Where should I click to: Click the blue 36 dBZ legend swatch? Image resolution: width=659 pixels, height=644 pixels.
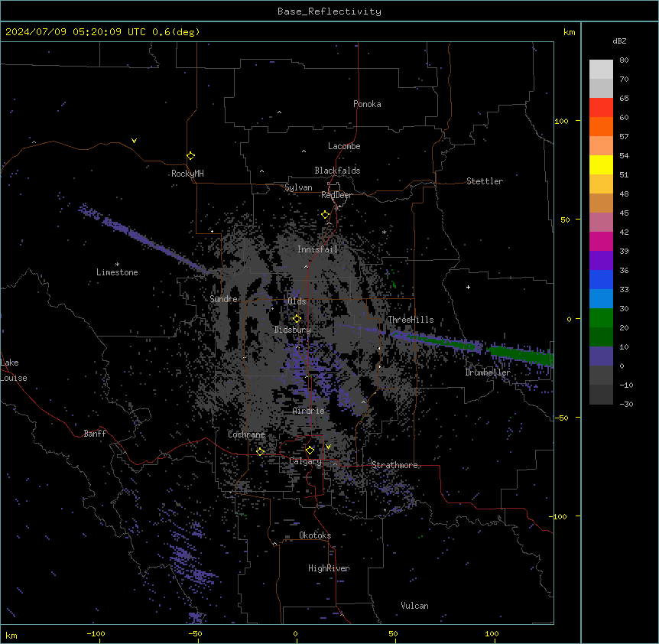(601, 279)
